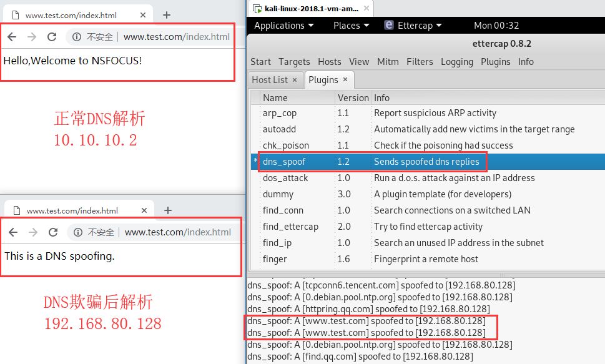Click site info icon in bottom browser address bar
This screenshot has width=605, height=364.
click(78, 232)
